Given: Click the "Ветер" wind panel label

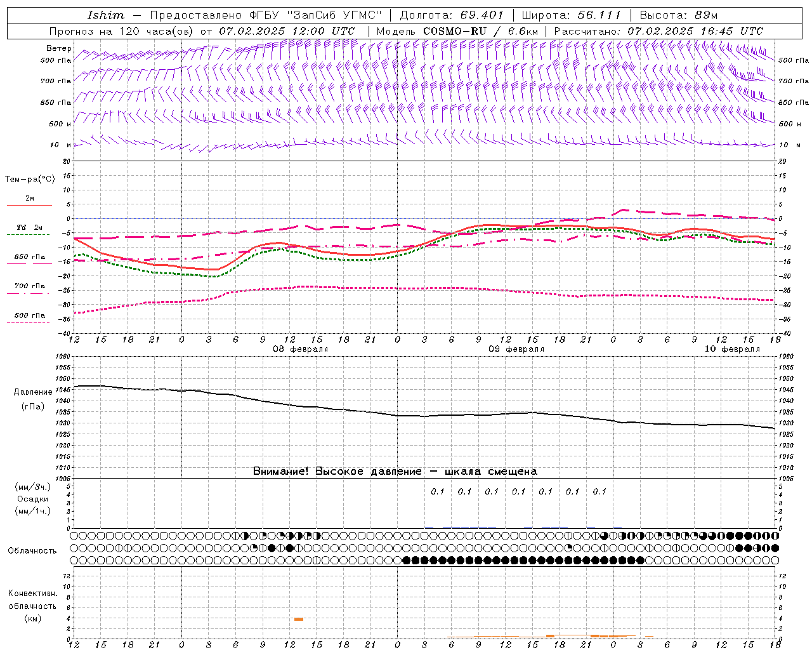Looking at the screenshot, I should (59, 48).
